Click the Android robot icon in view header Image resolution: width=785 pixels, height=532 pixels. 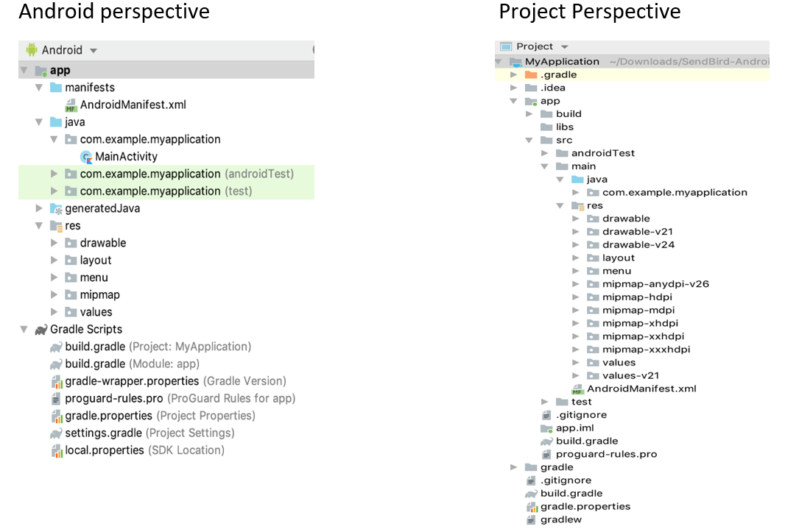(32, 50)
